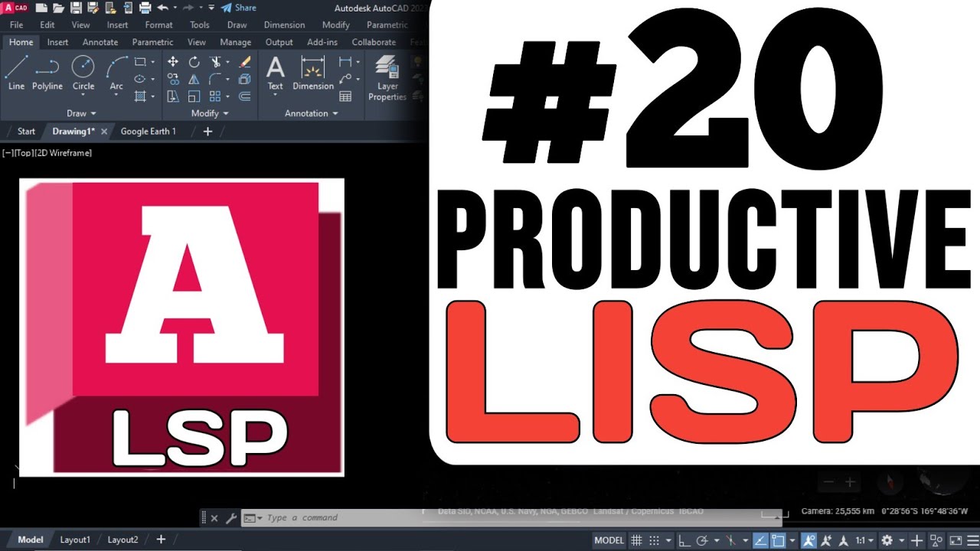The height and width of the screenshot is (551, 980).
Task: Toggle 2D Object snap
Action: point(778,540)
